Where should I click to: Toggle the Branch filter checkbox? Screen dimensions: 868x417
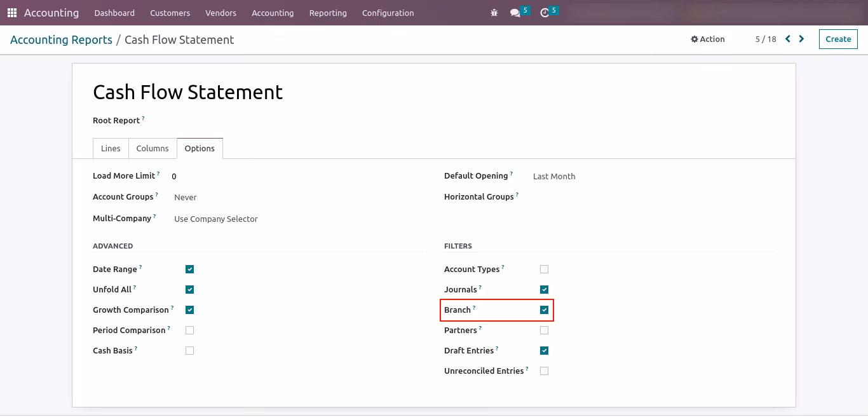click(544, 310)
